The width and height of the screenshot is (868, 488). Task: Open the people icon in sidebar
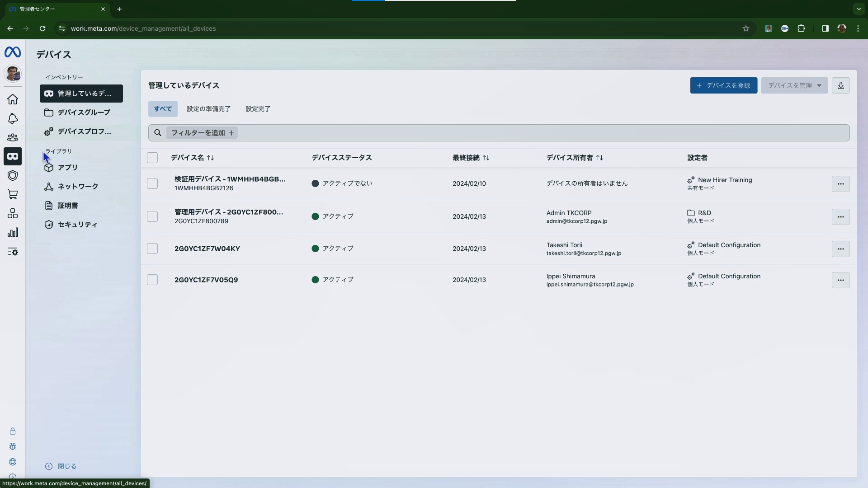(x=13, y=137)
